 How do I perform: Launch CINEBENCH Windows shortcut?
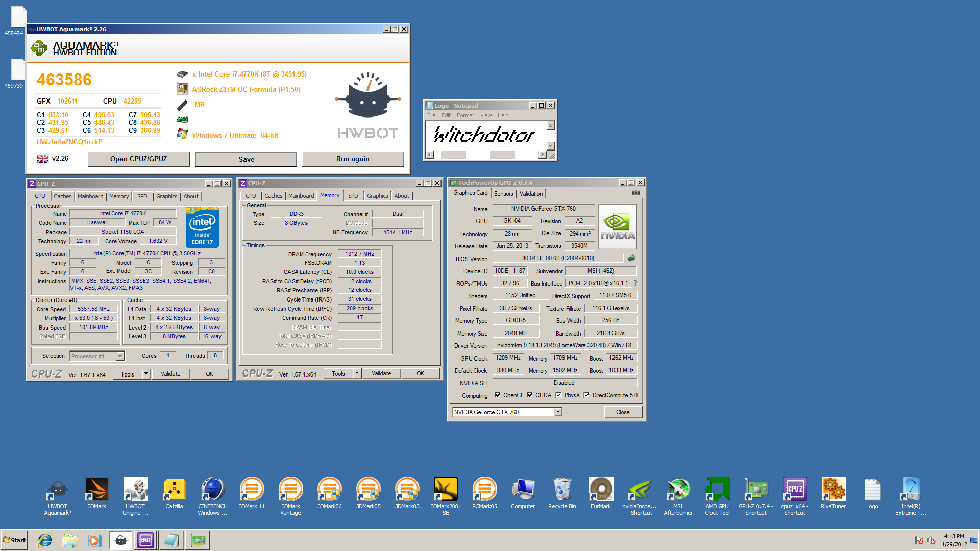pos(213,496)
